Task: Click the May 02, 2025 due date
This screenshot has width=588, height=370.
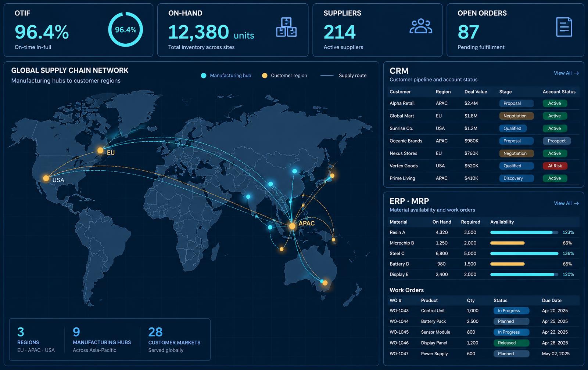Action: [556, 354]
